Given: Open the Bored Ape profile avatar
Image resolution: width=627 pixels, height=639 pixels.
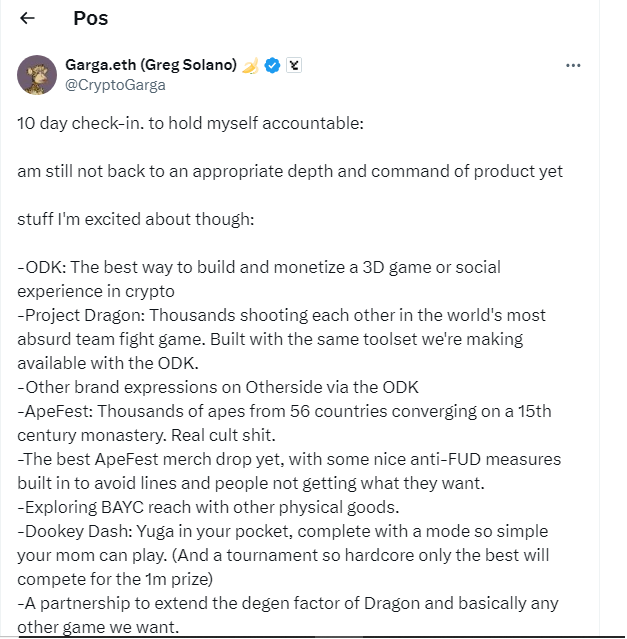Looking at the screenshot, I should pyautogui.click(x=37, y=75).
